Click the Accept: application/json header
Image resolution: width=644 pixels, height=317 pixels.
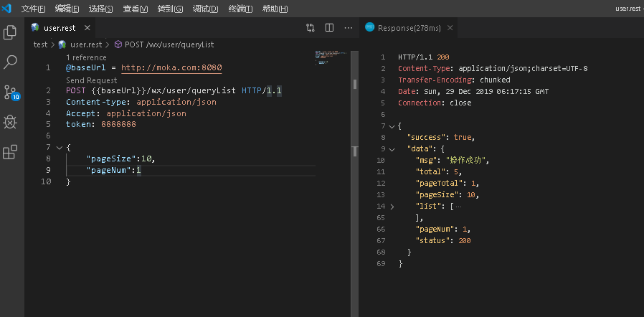click(126, 113)
